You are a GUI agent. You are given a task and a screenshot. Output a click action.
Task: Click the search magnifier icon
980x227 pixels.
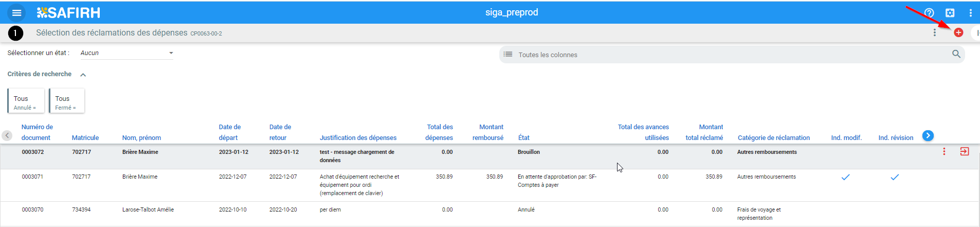click(x=956, y=54)
